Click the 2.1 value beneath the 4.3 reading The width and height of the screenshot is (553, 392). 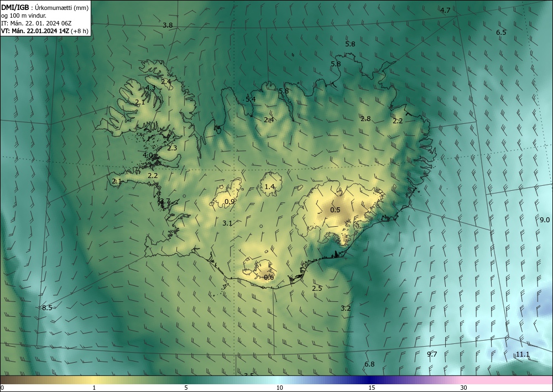pos(140,103)
